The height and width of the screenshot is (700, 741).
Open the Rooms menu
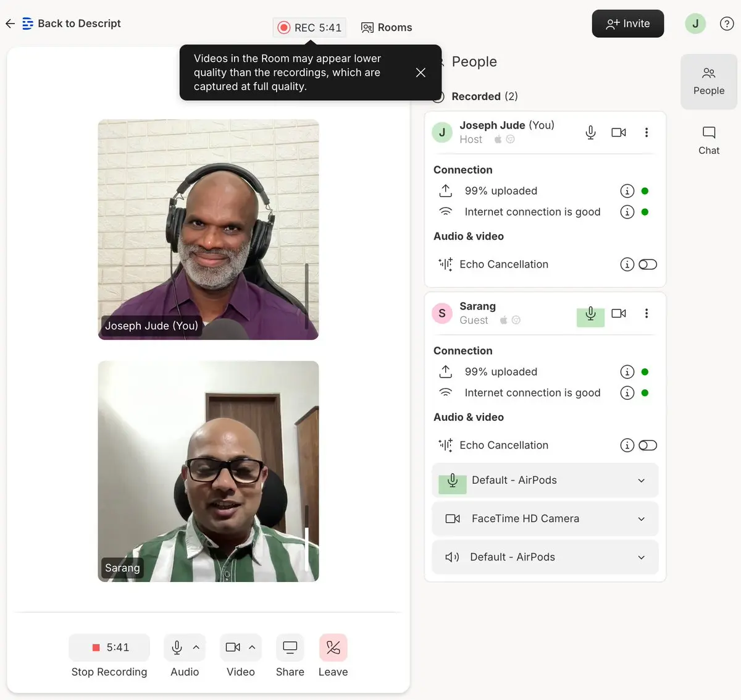tap(387, 28)
